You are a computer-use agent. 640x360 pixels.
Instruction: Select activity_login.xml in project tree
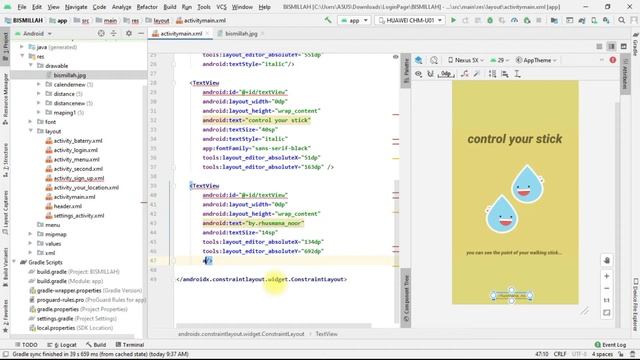pyautogui.click(x=76, y=150)
